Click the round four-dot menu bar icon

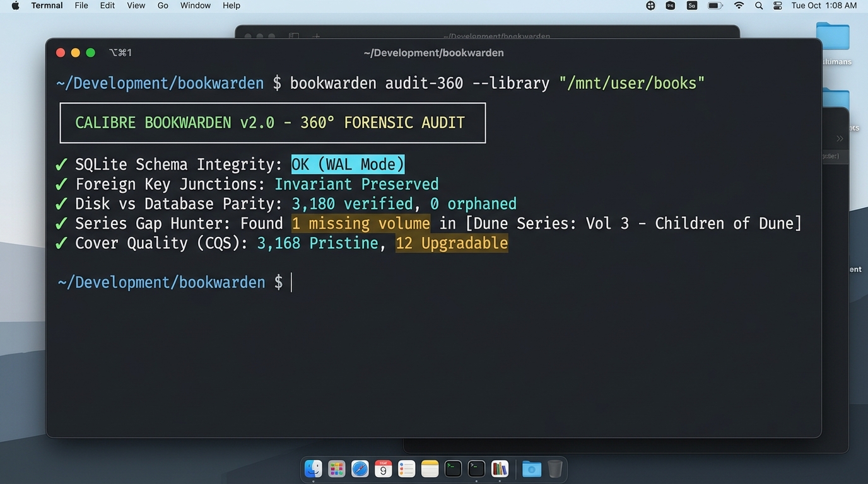point(650,6)
